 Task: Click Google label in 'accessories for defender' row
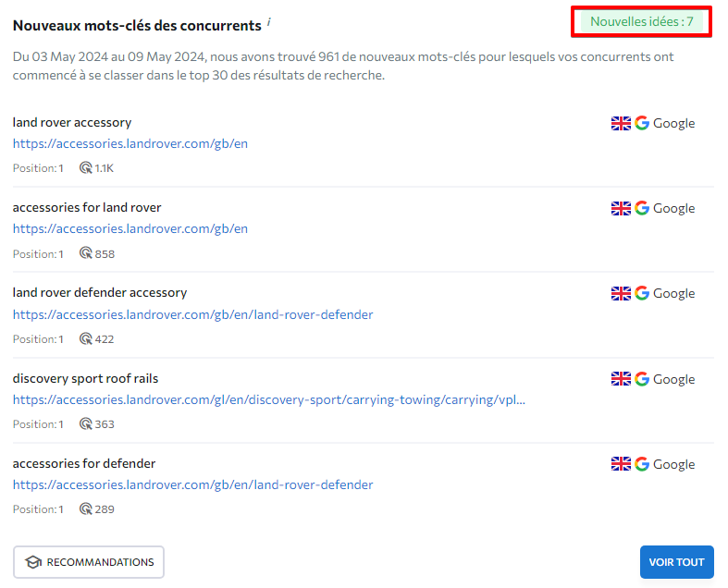tap(673, 464)
